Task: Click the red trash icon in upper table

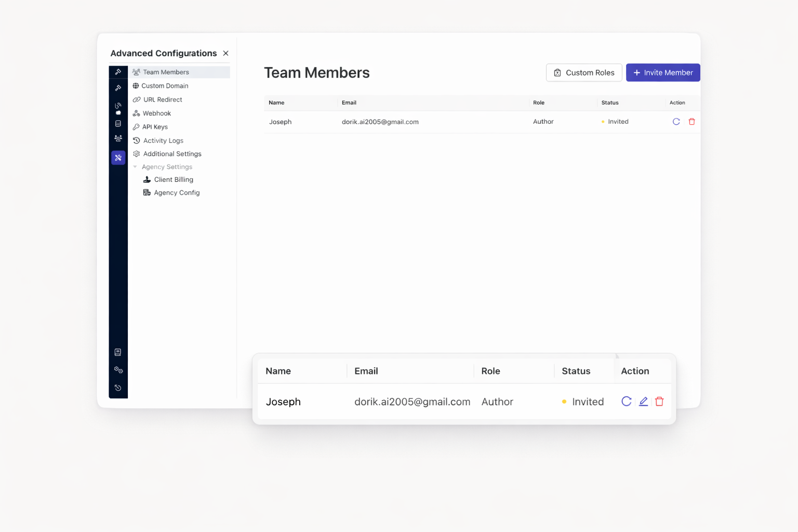Action: 691,122
